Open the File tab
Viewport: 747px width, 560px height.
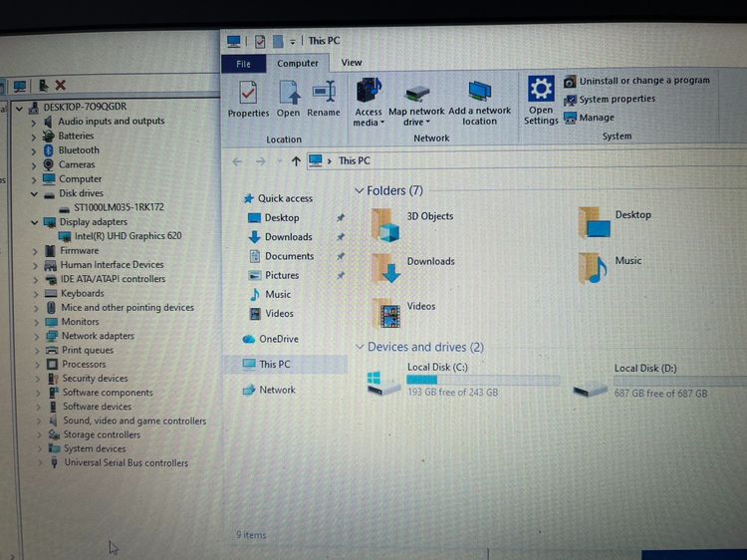[243, 64]
